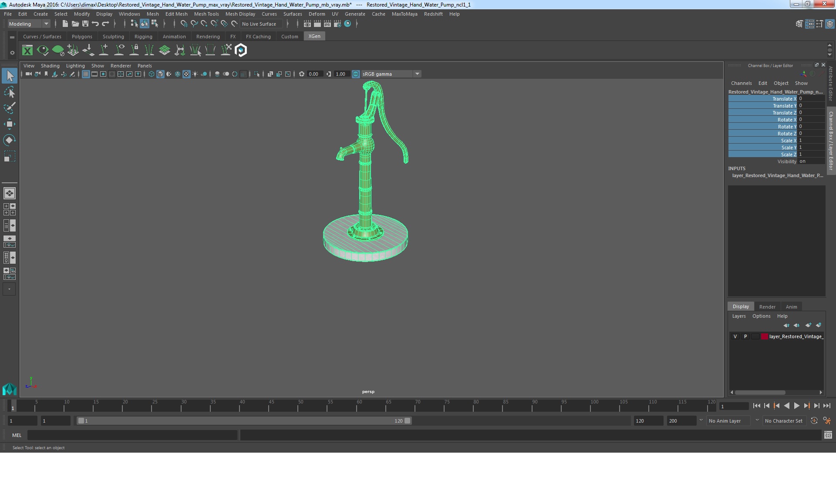This screenshot has height=504, width=836.
Task: Redo the last undone action
Action: (105, 24)
